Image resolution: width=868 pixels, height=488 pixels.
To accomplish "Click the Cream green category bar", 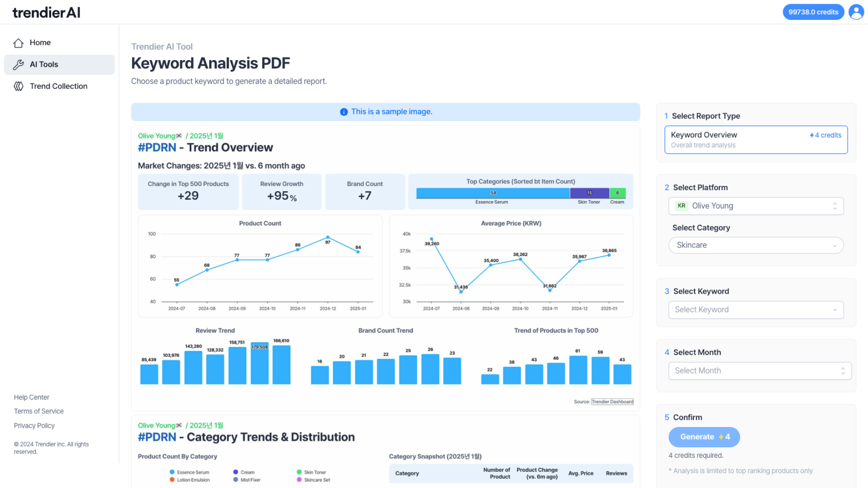I will click(618, 193).
